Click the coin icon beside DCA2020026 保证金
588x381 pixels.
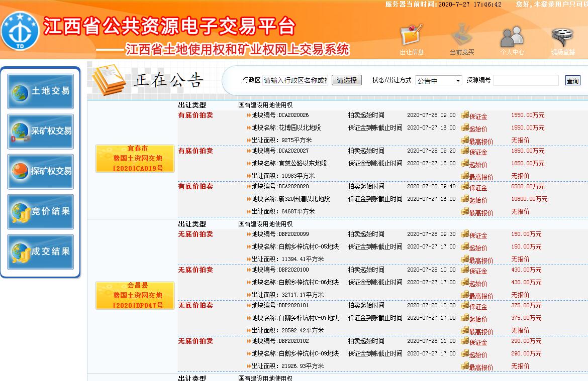coord(465,115)
